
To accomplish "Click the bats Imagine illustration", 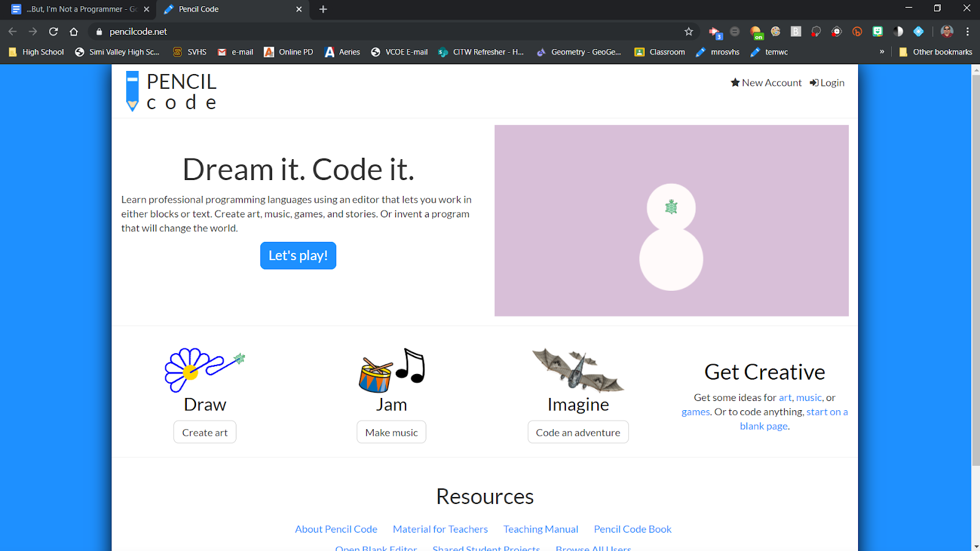I will tap(578, 370).
